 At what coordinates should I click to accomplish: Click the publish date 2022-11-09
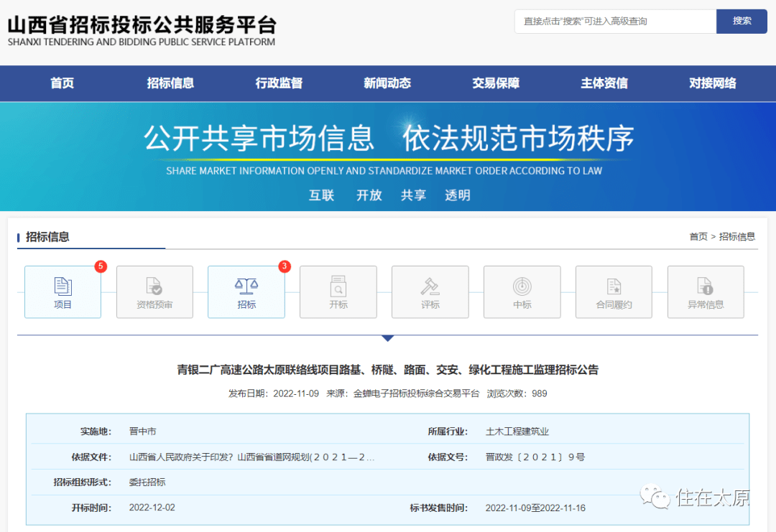point(296,393)
